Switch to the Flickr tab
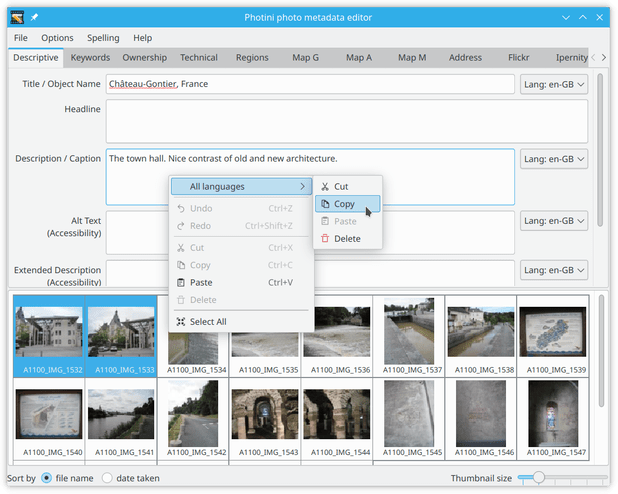Viewport: 618px width, 494px height. [518, 58]
